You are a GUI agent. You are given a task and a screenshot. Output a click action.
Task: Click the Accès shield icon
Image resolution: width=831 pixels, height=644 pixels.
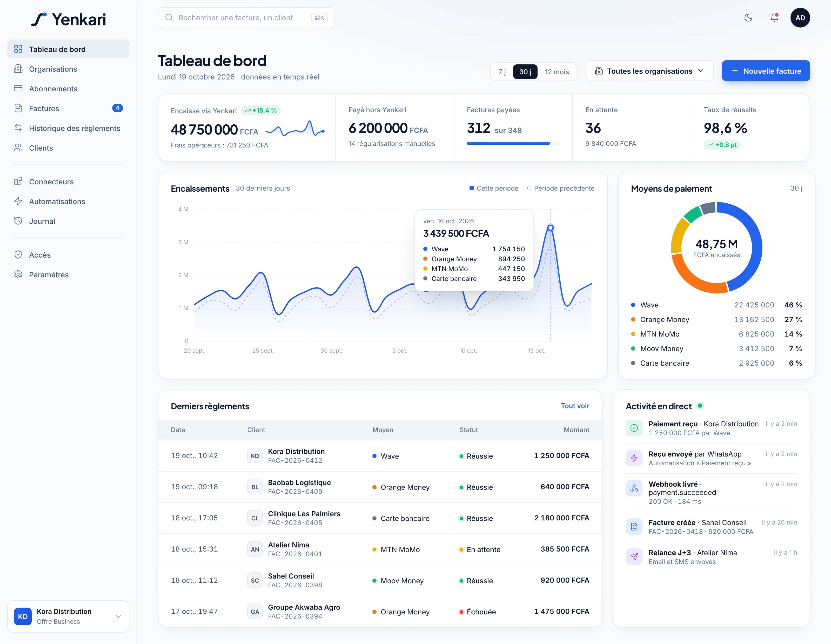(18, 254)
